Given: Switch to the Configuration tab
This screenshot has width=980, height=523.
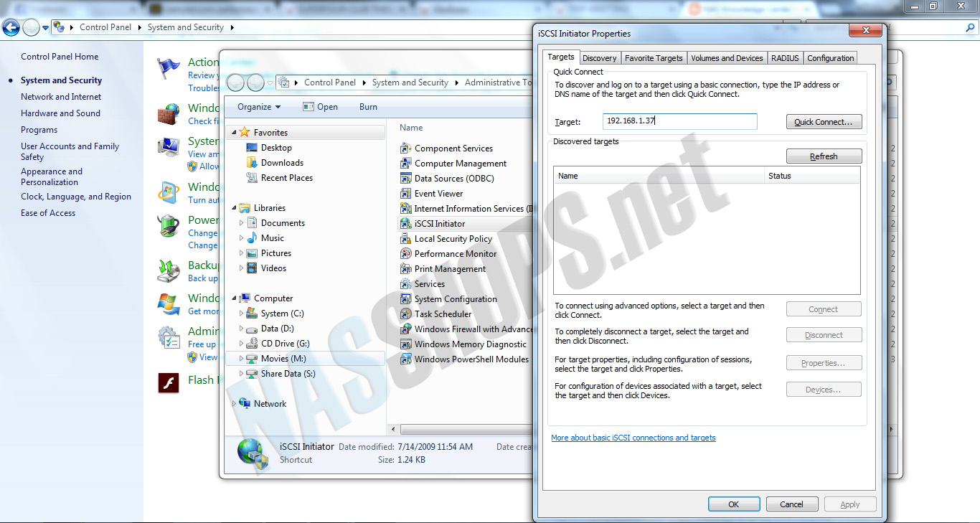Looking at the screenshot, I should point(831,58).
